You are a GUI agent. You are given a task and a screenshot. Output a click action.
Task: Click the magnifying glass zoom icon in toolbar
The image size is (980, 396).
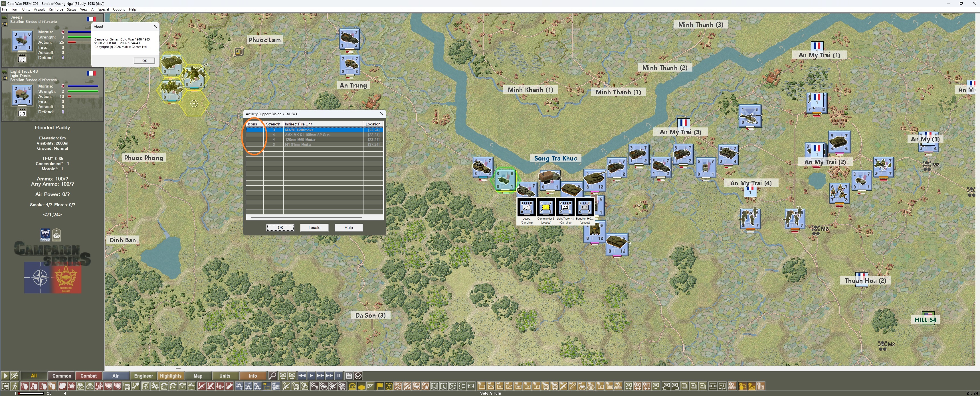pyautogui.click(x=272, y=375)
